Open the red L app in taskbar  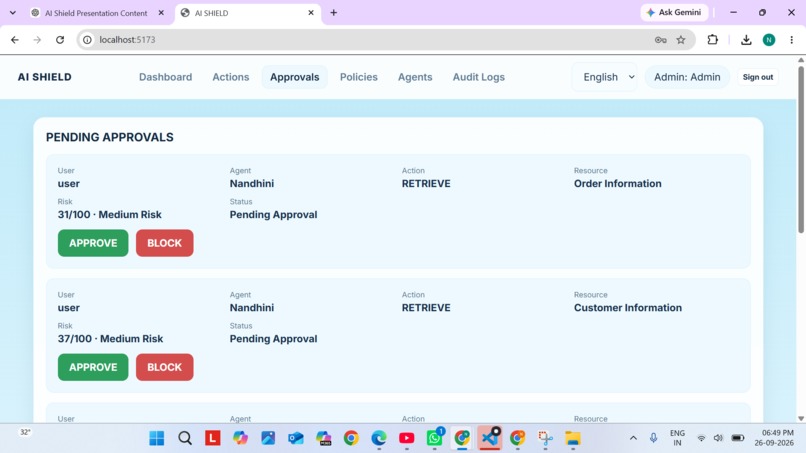click(213, 438)
